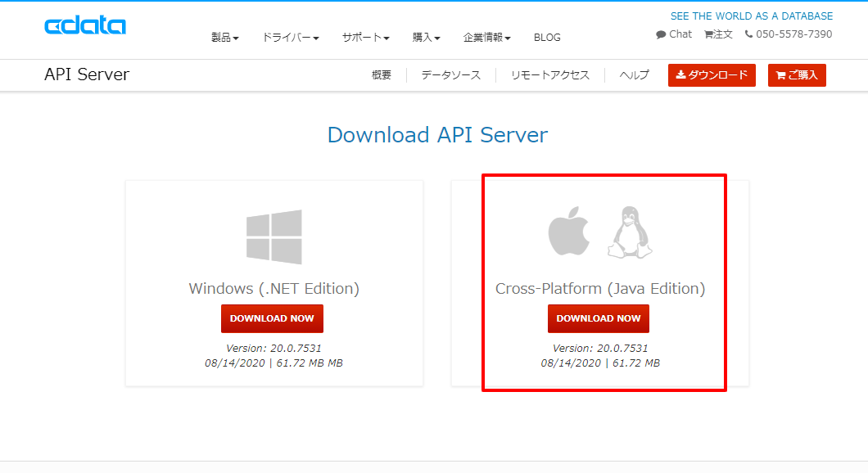Click the 'Cross-Platform (Java Edition)' label

pyautogui.click(x=600, y=289)
